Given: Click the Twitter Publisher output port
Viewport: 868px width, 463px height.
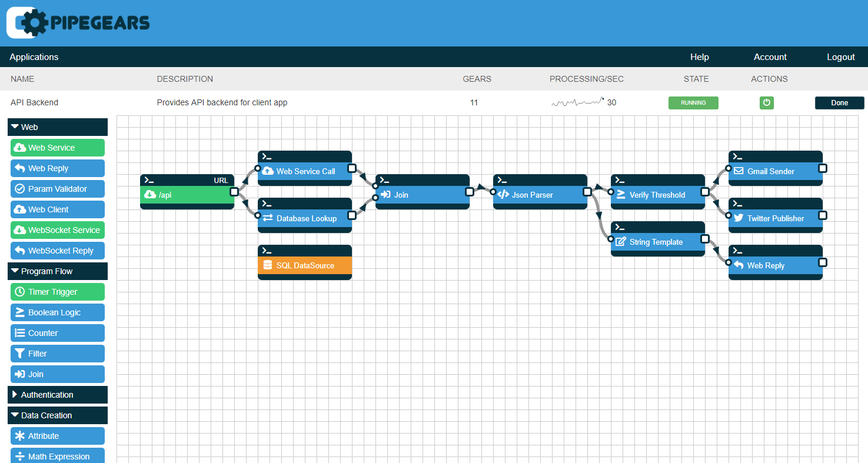Looking at the screenshot, I should (822, 215).
